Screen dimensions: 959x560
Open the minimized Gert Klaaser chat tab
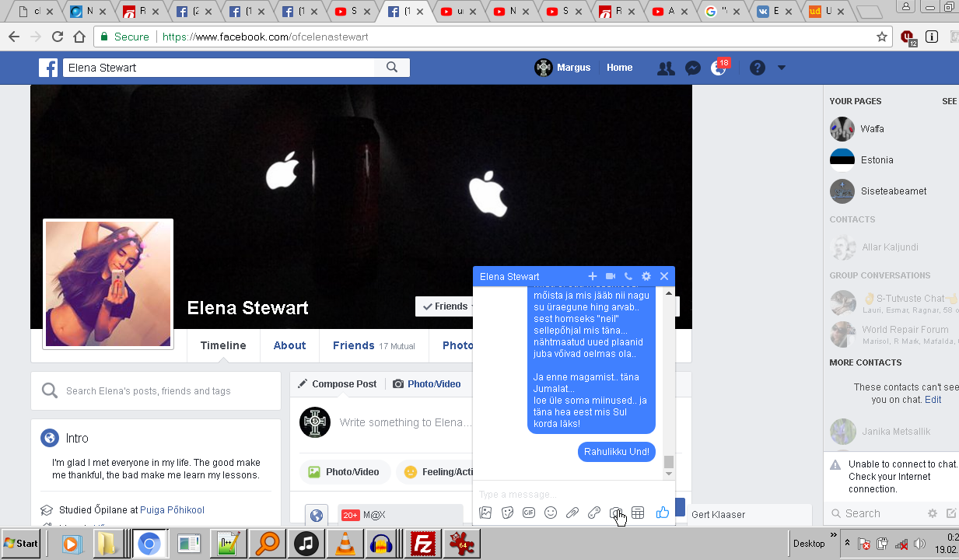(x=748, y=514)
